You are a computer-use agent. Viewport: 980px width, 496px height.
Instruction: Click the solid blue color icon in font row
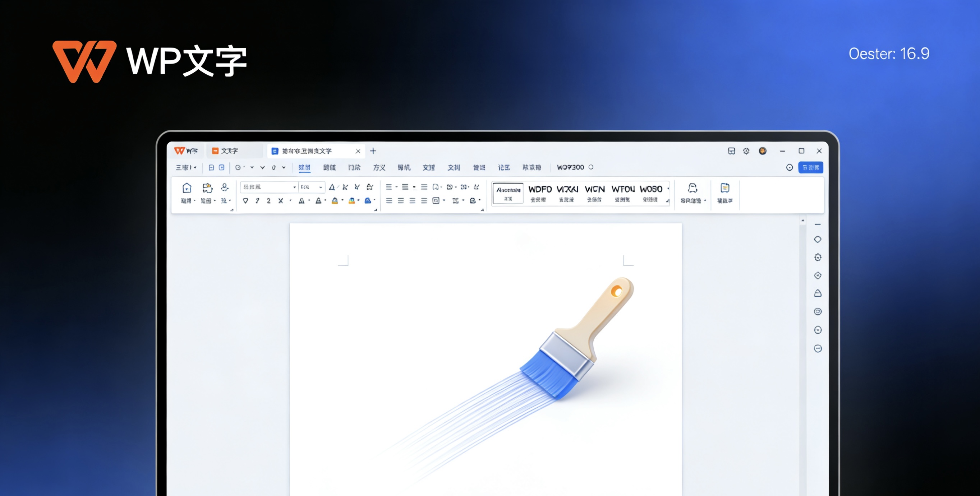click(x=368, y=201)
